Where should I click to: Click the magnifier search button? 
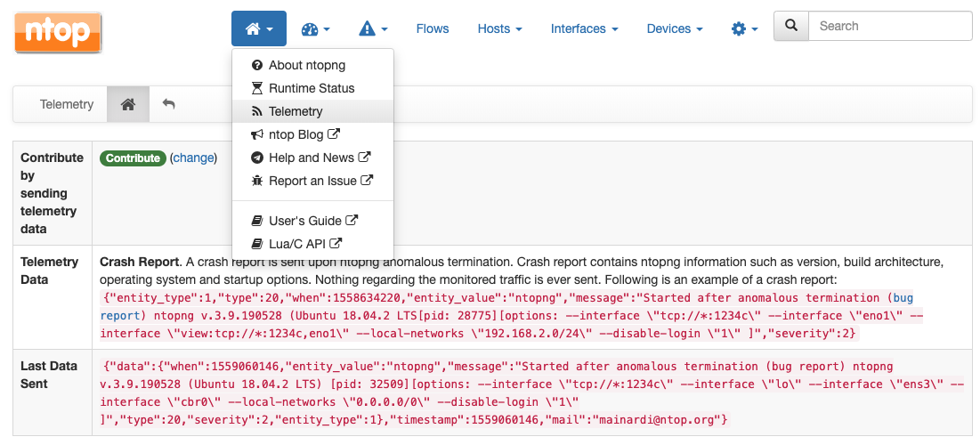pos(791,26)
